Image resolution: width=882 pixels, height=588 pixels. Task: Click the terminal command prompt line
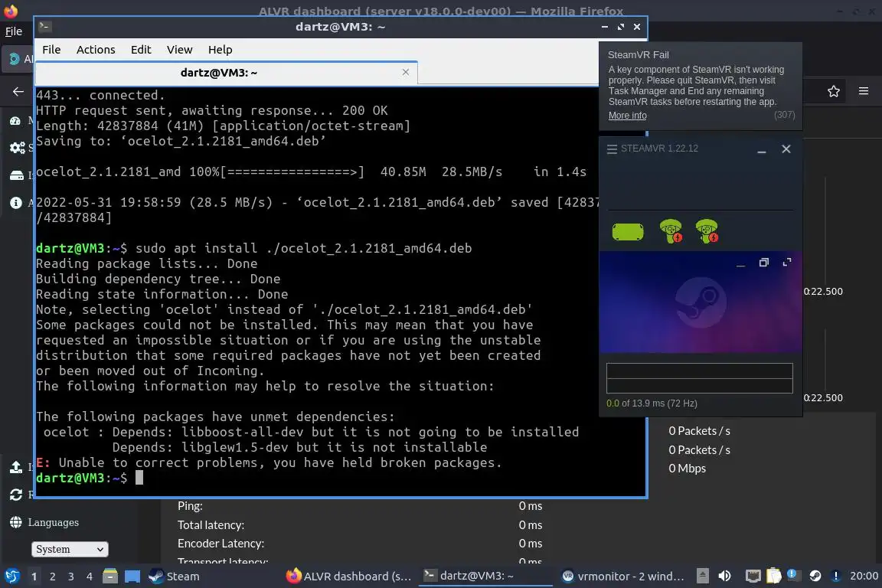[x=340, y=478]
